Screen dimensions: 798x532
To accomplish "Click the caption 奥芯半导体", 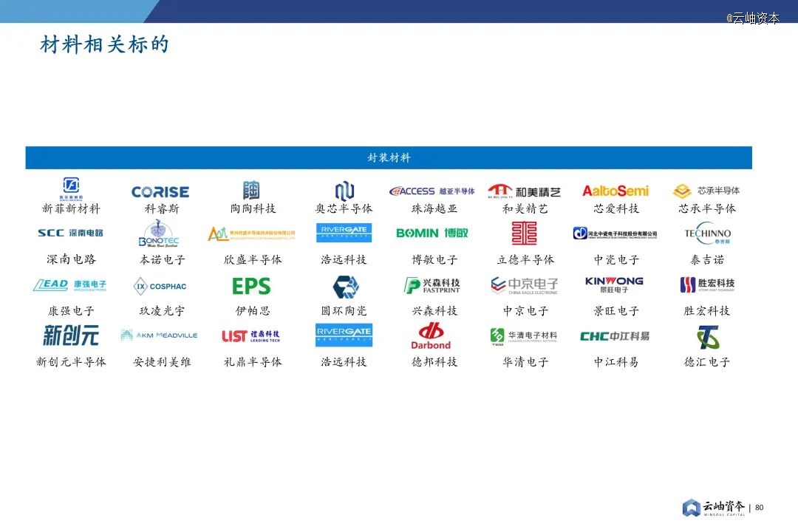I will [x=344, y=208].
